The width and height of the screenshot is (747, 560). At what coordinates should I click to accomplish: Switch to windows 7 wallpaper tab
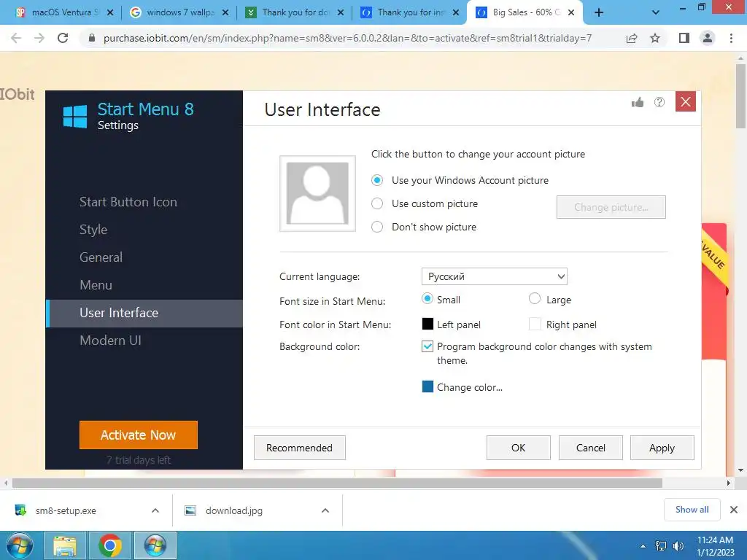coord(181,12)
